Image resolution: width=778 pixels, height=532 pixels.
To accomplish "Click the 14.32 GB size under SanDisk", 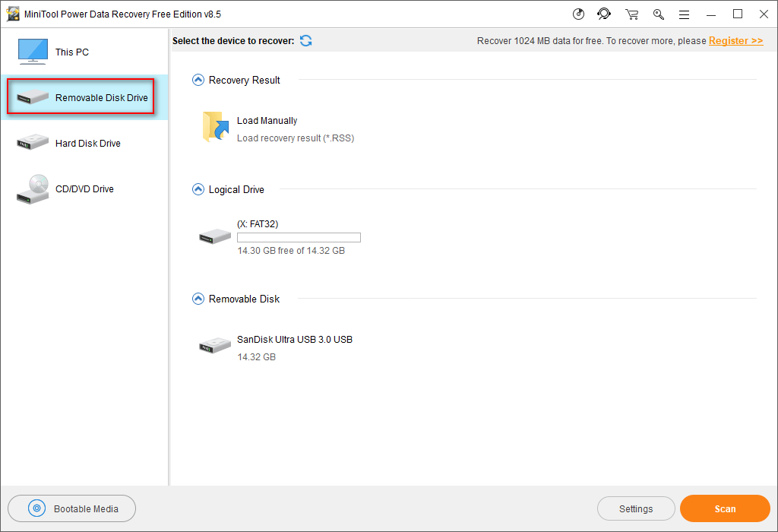I will click(x=256, y=356).
